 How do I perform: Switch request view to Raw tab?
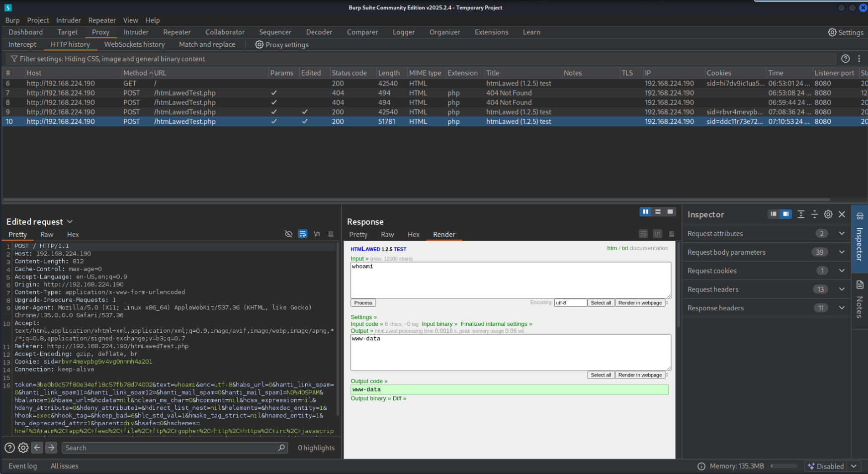(x=47, y=234)
